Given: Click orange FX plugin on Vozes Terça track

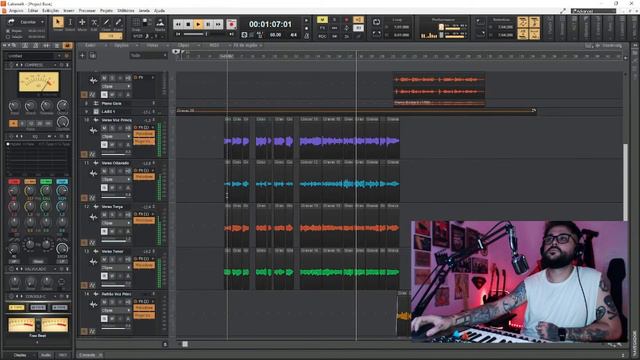Looking at the screenshot, I should click(x=144, y=220).
